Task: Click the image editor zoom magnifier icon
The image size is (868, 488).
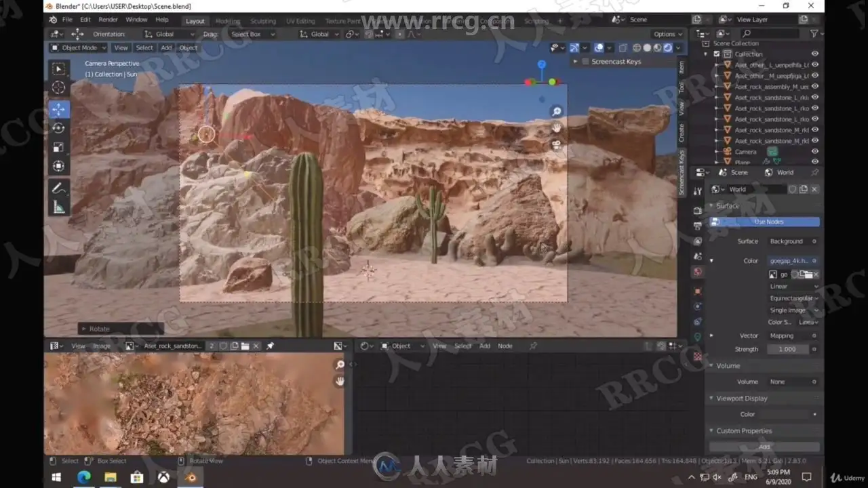Action: (x=340, y=365)
